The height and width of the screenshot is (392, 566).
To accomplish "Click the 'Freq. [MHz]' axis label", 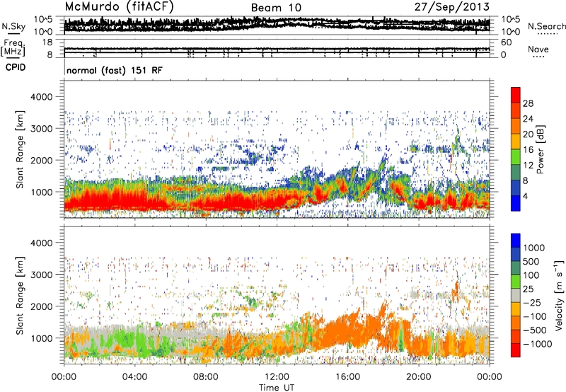I will coord(13,47).
